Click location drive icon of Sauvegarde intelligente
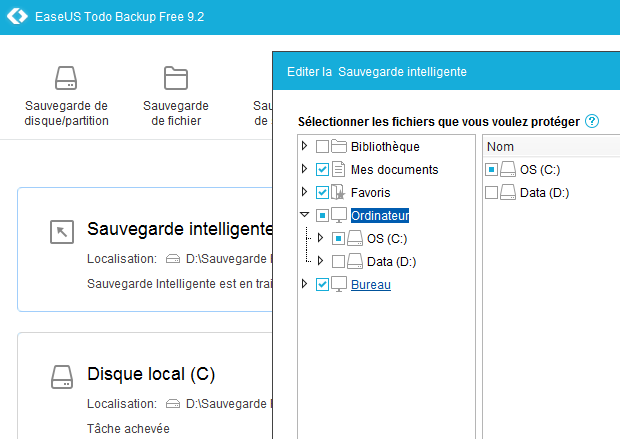This screenshot has height=439, width=620. coord(173,259)
